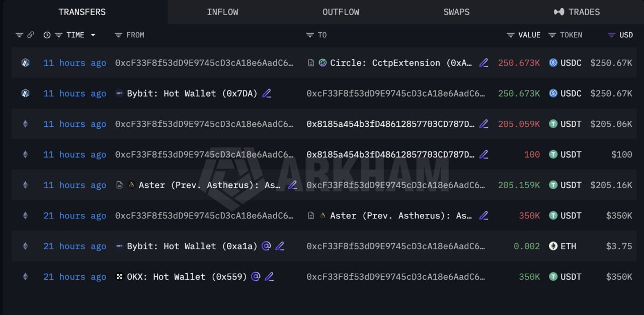Filter by the VALUE column
The height and width of the screenshot is (315, 644).
[x=511, y=35]
